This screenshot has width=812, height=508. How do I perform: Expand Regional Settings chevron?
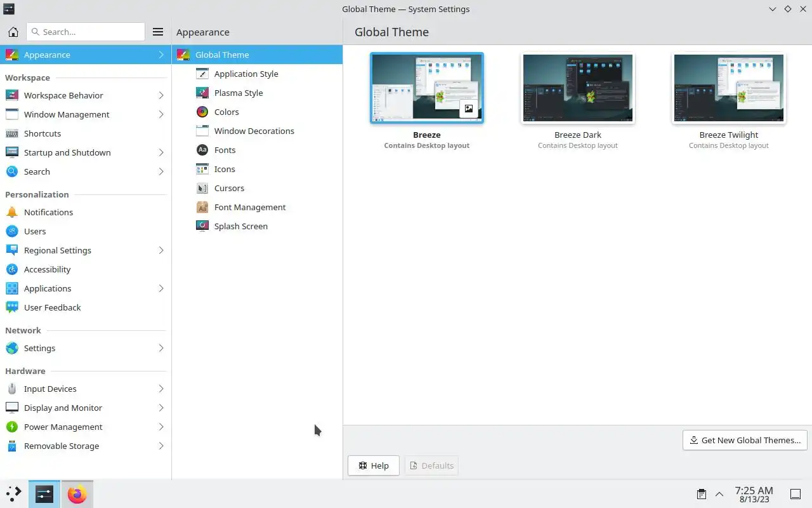(x=161, y=250)
